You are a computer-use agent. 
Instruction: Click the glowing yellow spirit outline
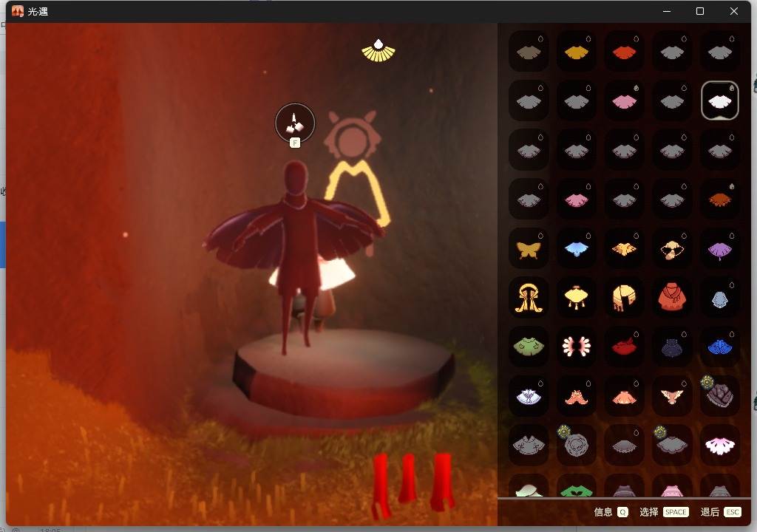point(357,193)
